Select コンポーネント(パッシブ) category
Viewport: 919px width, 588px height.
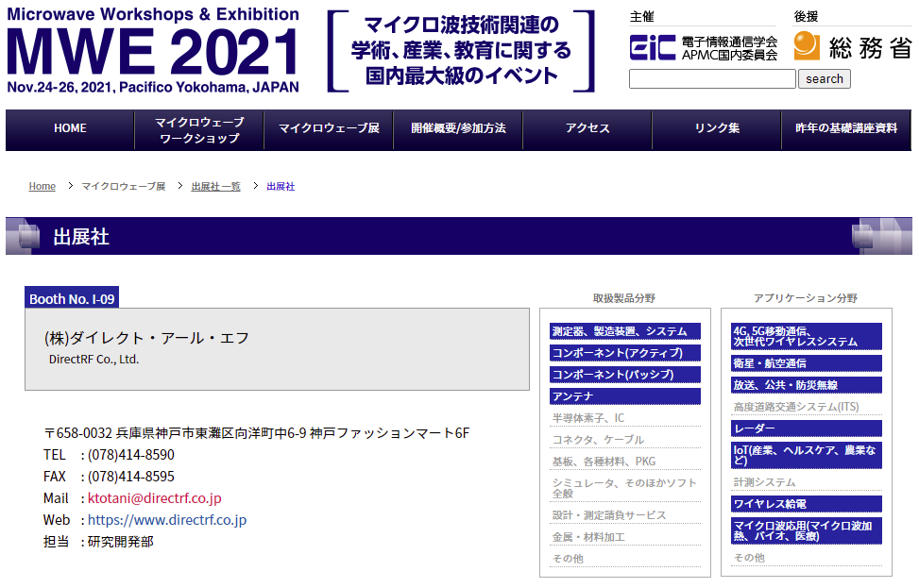point(625,375)
